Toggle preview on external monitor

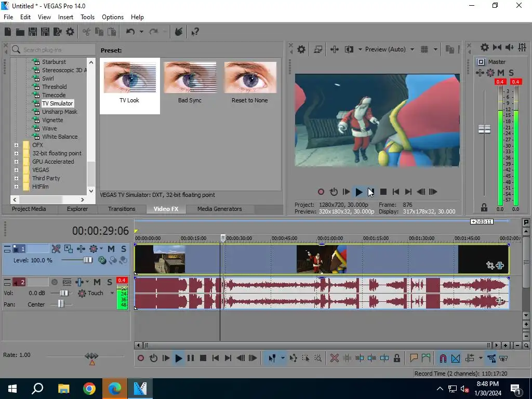coord(318,49)
